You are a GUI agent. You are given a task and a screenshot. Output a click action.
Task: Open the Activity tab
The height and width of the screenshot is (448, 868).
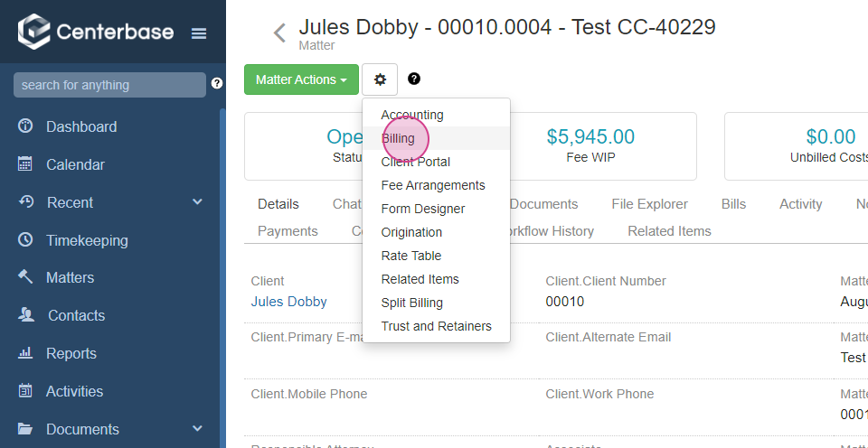(x=801, y=204)
